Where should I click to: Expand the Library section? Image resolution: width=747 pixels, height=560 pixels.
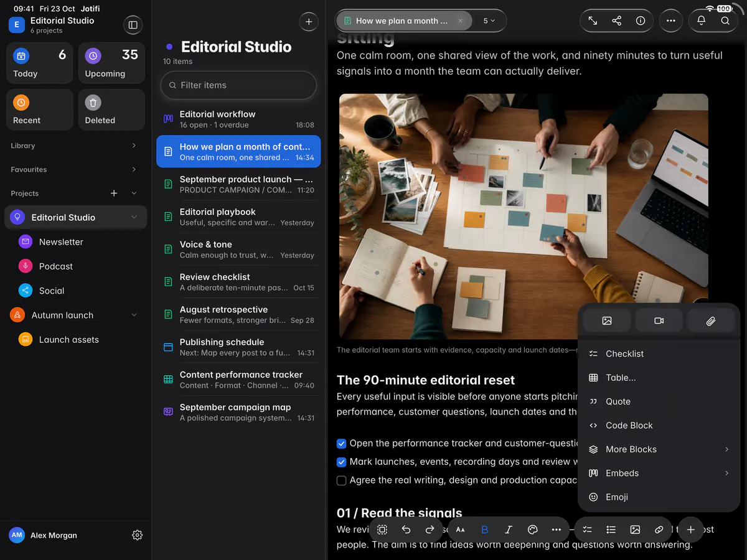(x=134, y=146)
